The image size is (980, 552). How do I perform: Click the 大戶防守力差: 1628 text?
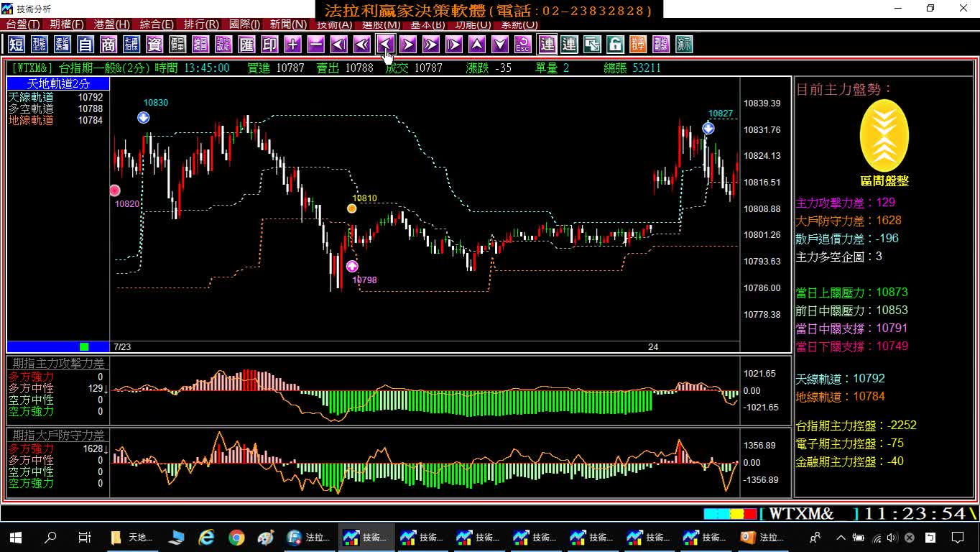tap(849, 221)
